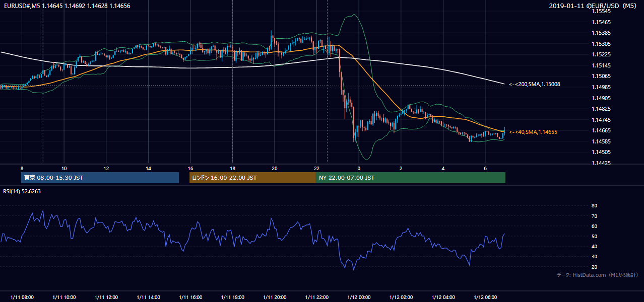The width and height of the screenshot is (644, 302).
Task: Click RSI scale value 70
Action: tap(594, 216)
